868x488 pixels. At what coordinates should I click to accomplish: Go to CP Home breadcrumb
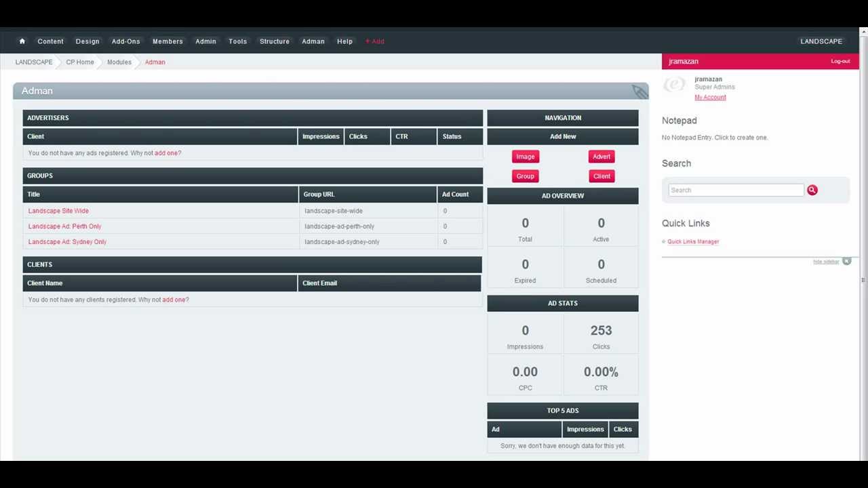coord(80,62)
